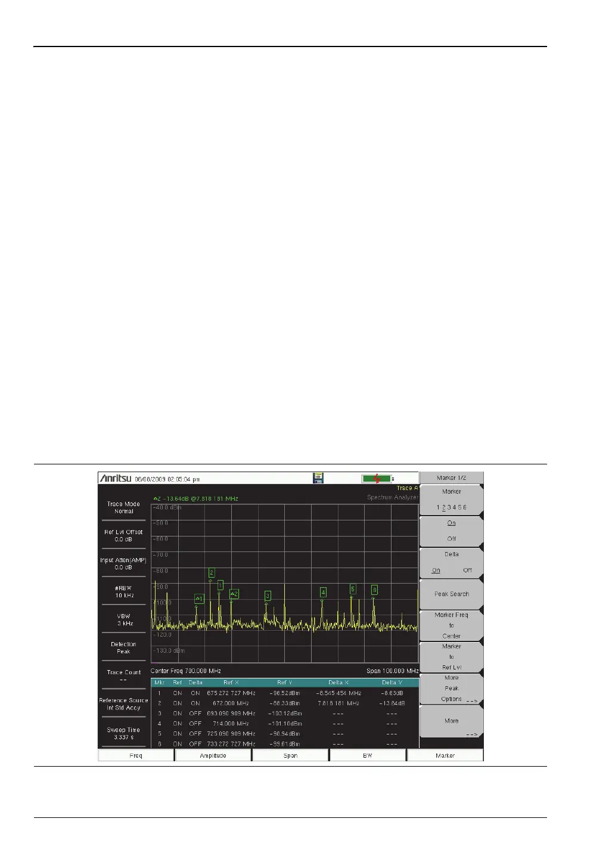Click Ref X cell 693.090 909 MHz

pos(231,713)
